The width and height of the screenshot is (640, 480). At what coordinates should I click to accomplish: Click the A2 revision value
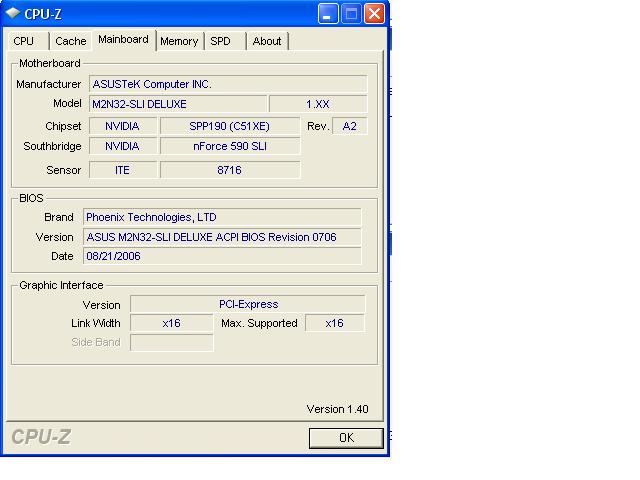coord(349,126)
